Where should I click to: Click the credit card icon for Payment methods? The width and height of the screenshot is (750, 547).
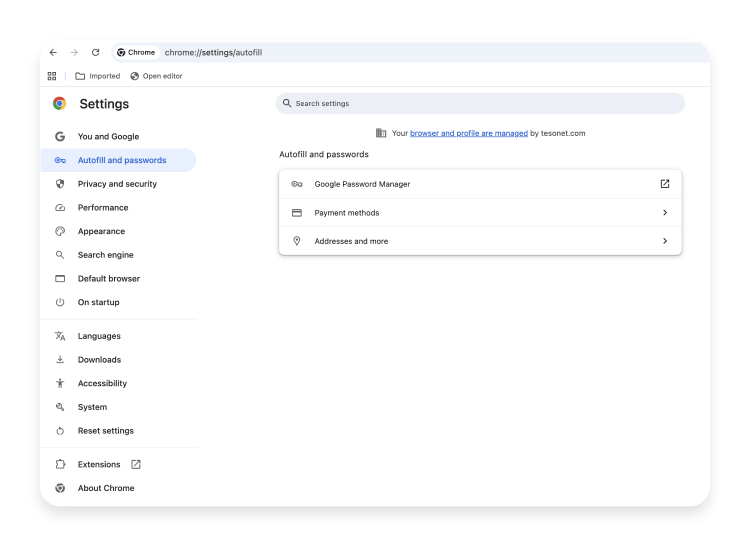coord(297,213)
